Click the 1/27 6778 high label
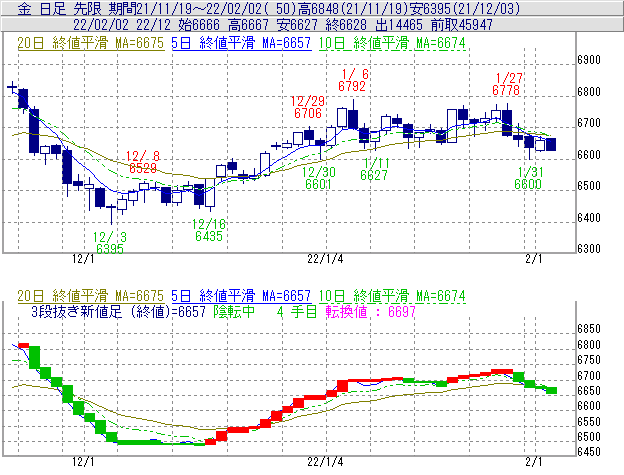 click(507, 84)
